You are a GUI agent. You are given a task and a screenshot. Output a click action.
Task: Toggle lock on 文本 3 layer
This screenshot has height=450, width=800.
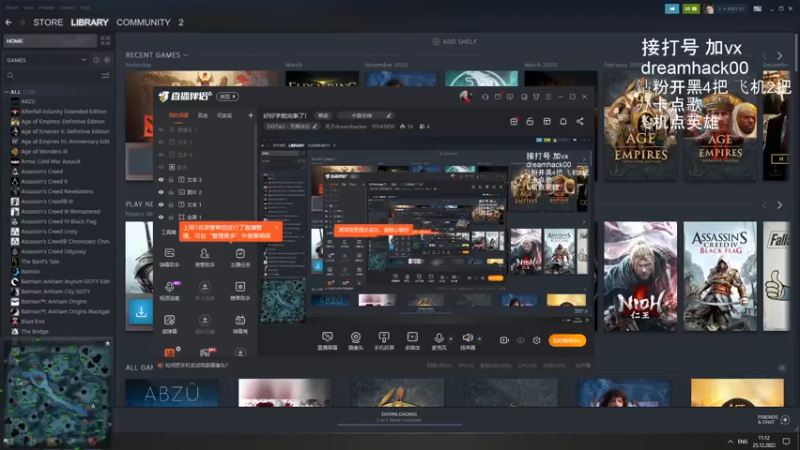(x=171, y=180)
